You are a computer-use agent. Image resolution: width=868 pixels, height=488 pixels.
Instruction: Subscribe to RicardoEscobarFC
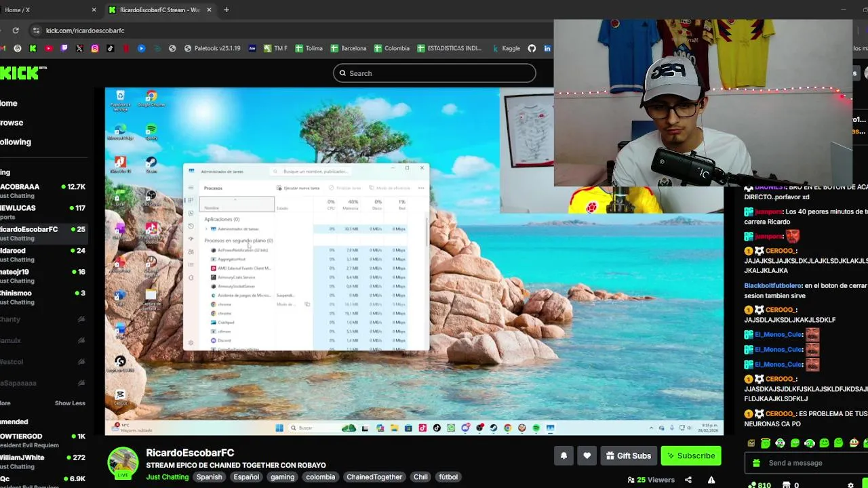point(690,456)
